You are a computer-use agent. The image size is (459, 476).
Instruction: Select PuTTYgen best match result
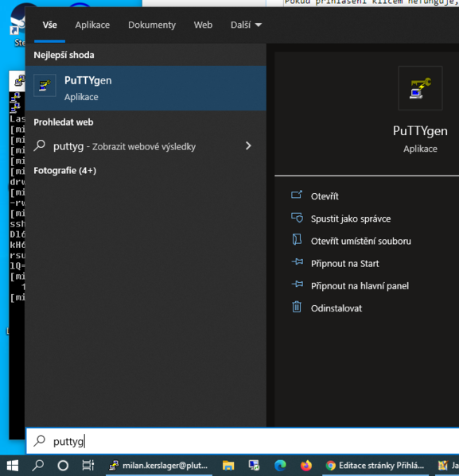[x=146, y=88]
